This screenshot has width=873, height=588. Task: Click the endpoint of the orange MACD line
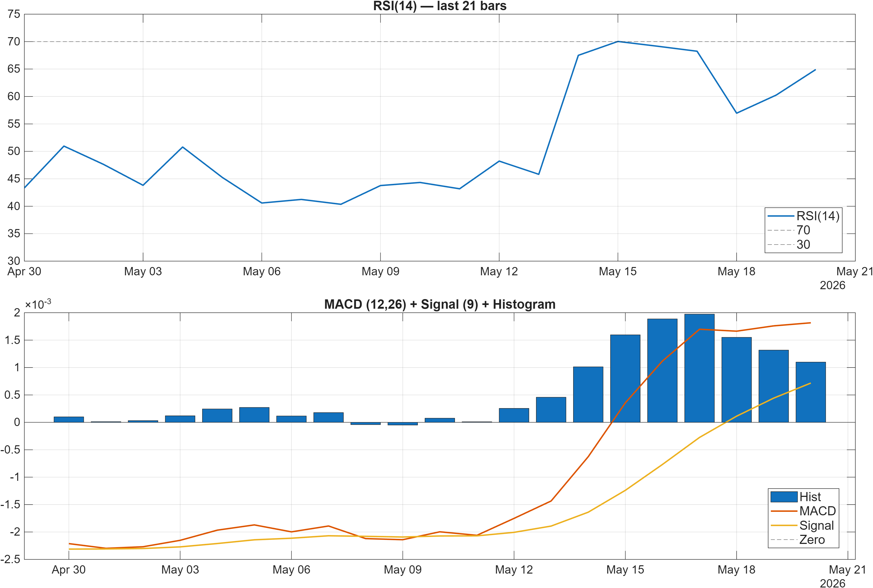pyautogui.click(x=810, y=323)
